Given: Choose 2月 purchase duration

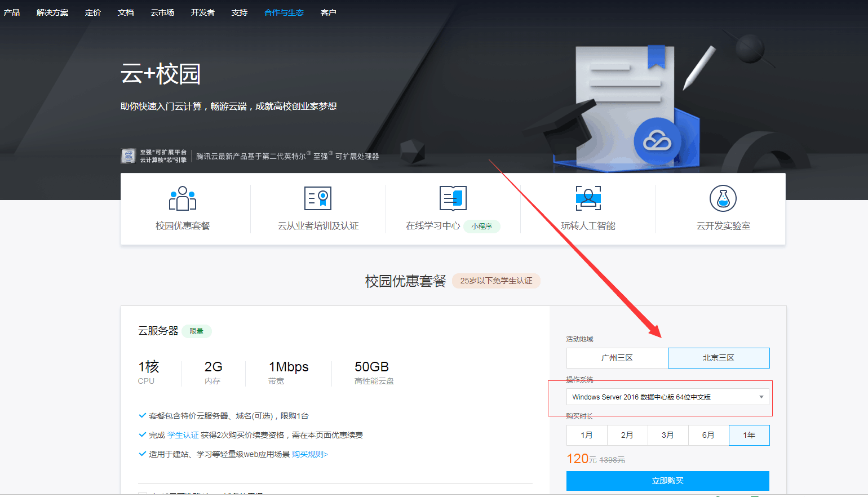Looking at the screenshot, I should coord(627,435).
